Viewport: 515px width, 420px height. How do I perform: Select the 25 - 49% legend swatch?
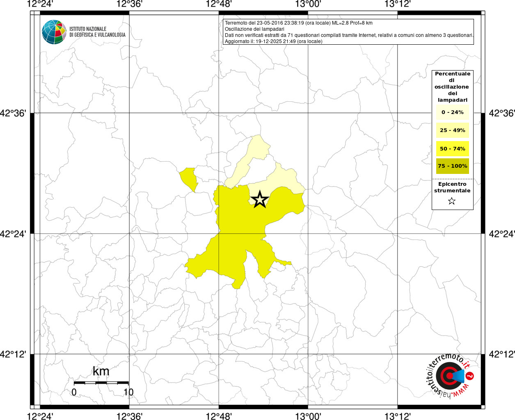click(x=452, y=130)
